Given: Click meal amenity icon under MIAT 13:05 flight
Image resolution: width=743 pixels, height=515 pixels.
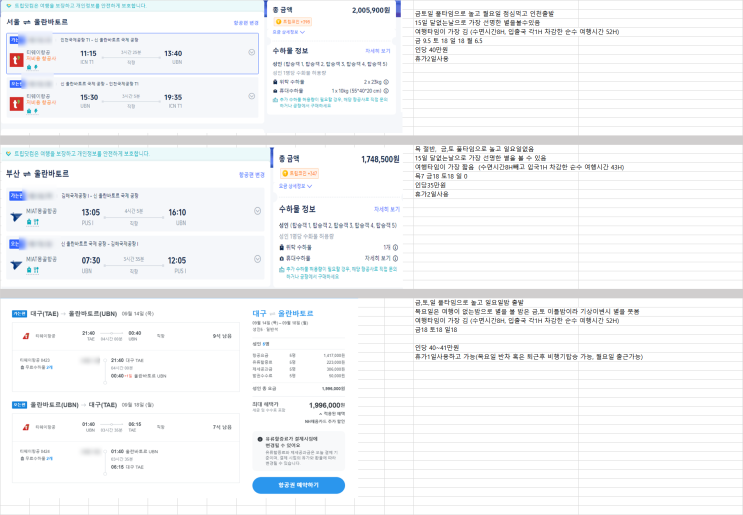Looking at the screenshot, I should coord(36,222).
